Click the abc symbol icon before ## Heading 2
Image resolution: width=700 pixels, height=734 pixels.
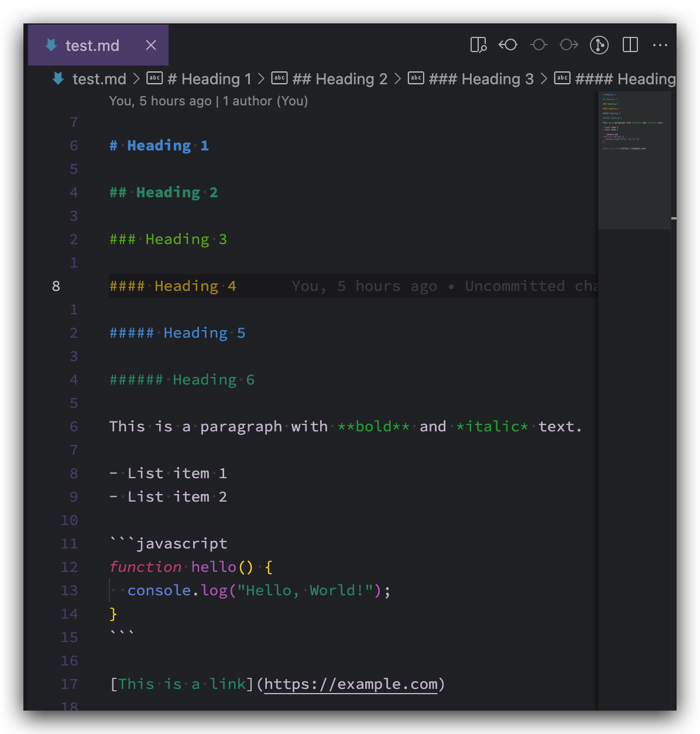coord(279,78)
